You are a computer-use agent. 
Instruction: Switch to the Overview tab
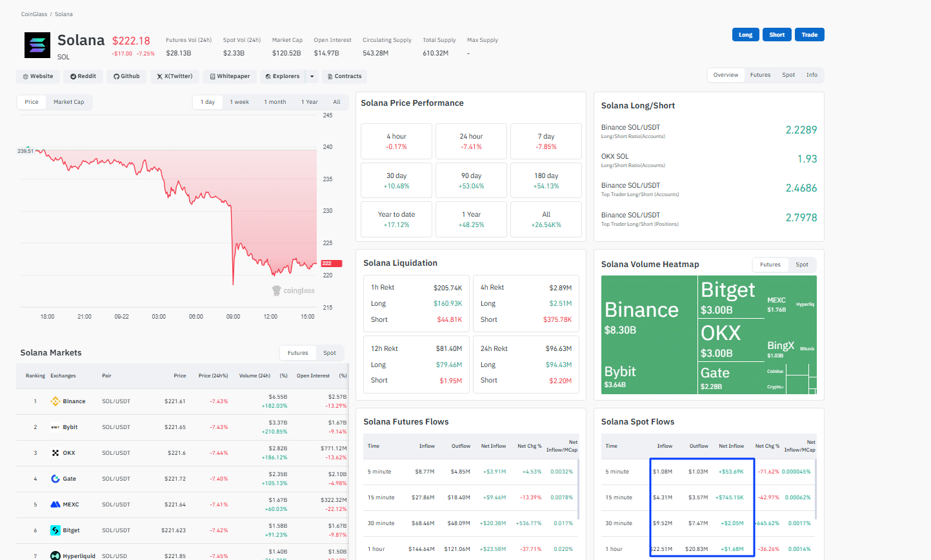click(x=726, y=75)
